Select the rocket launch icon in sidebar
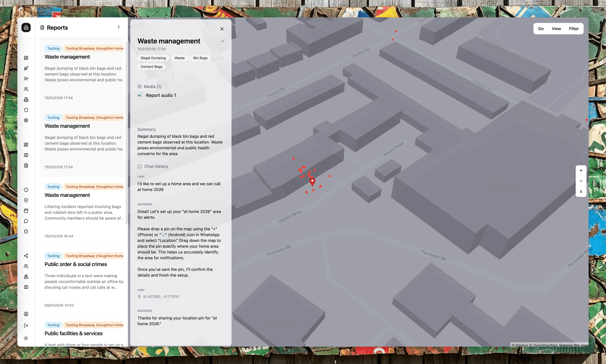Image resolution: width=606 pixels, height=364 pixels. pyautogui.click(x=26, y=68)
